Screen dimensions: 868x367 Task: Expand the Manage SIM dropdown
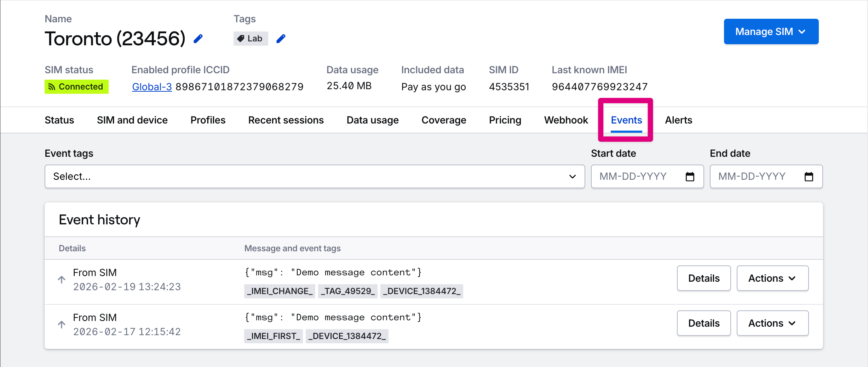tap(771, 31)
